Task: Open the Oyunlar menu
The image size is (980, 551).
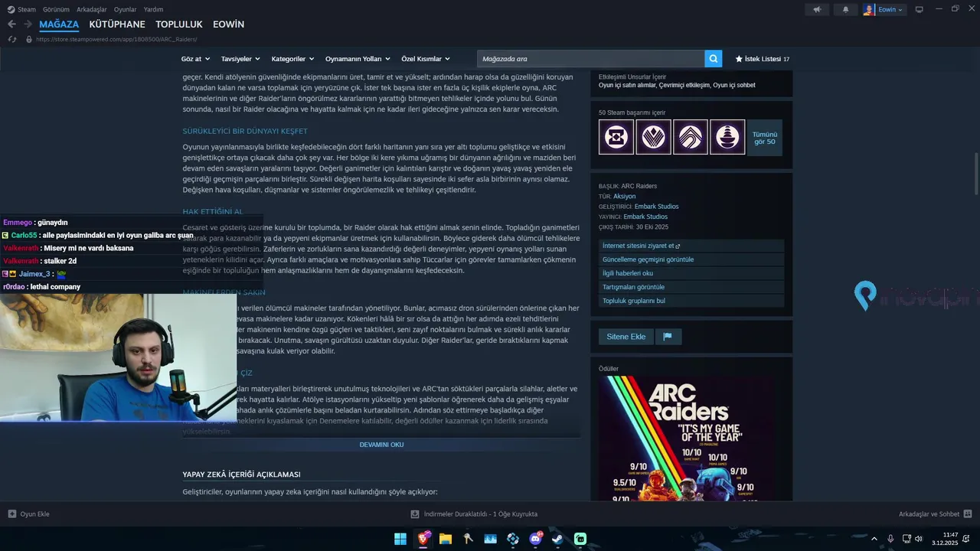Action: 126,9
